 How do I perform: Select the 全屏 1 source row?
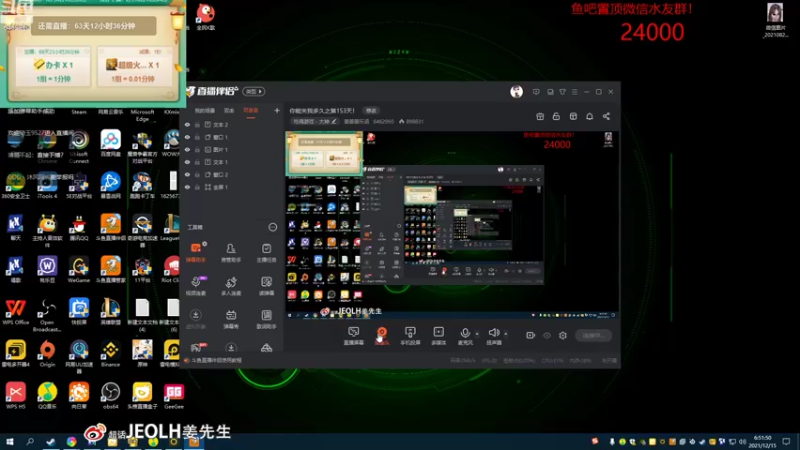(x=232, y=187)
